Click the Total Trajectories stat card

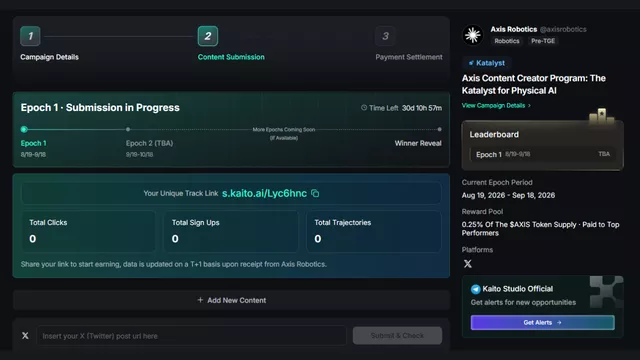pos(373,231)
